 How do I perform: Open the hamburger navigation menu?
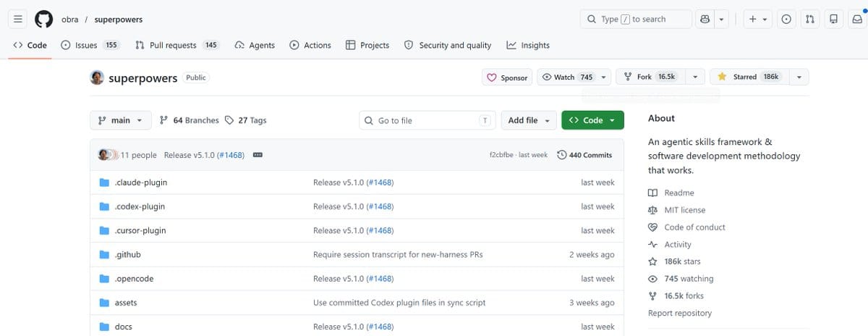click(18, 20)
